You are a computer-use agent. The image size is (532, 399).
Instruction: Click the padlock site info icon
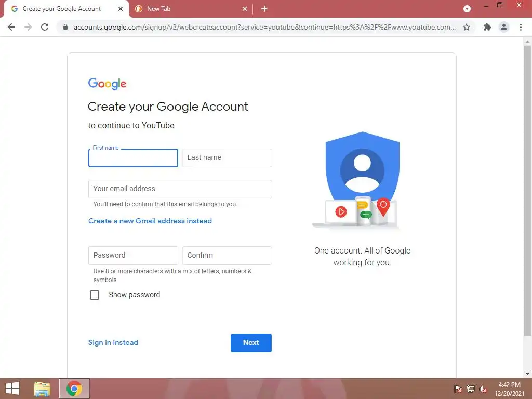click(65, 27)
